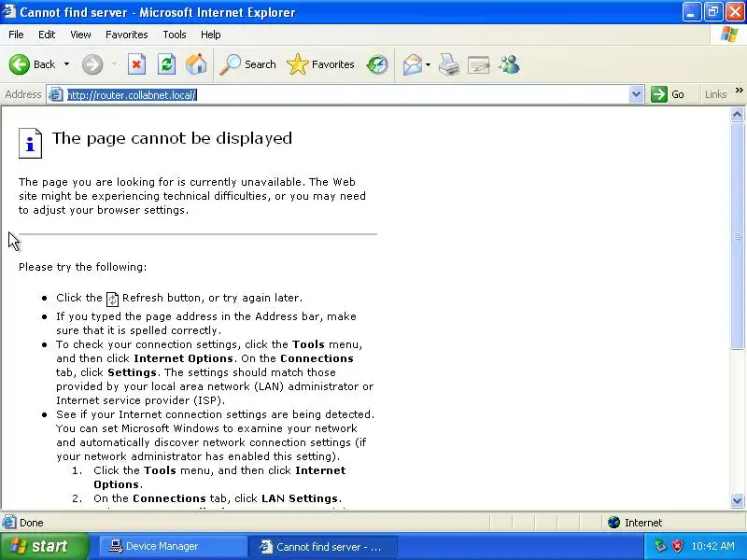The width and height of the screenshot is (747, 560).
Task: Click the IE icon in title bar
Action: click(9, 11)
